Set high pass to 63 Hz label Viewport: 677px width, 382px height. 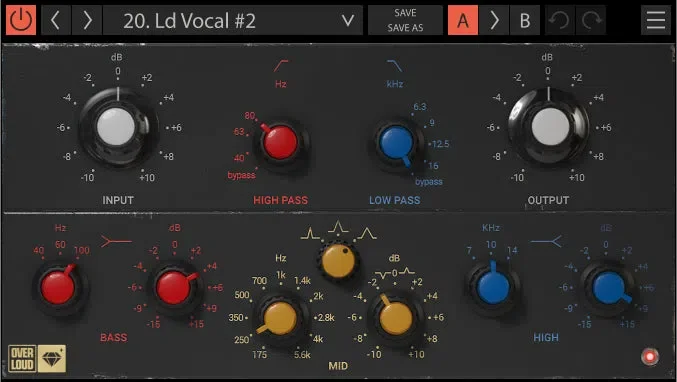pyautogui.click(x=239, y=131)
